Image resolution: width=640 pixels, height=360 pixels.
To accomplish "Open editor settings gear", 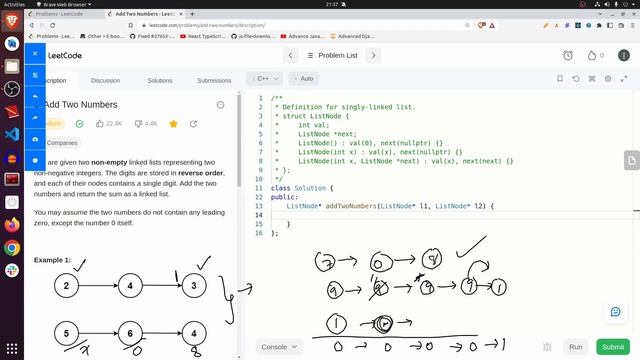I will tap(608, 78).
